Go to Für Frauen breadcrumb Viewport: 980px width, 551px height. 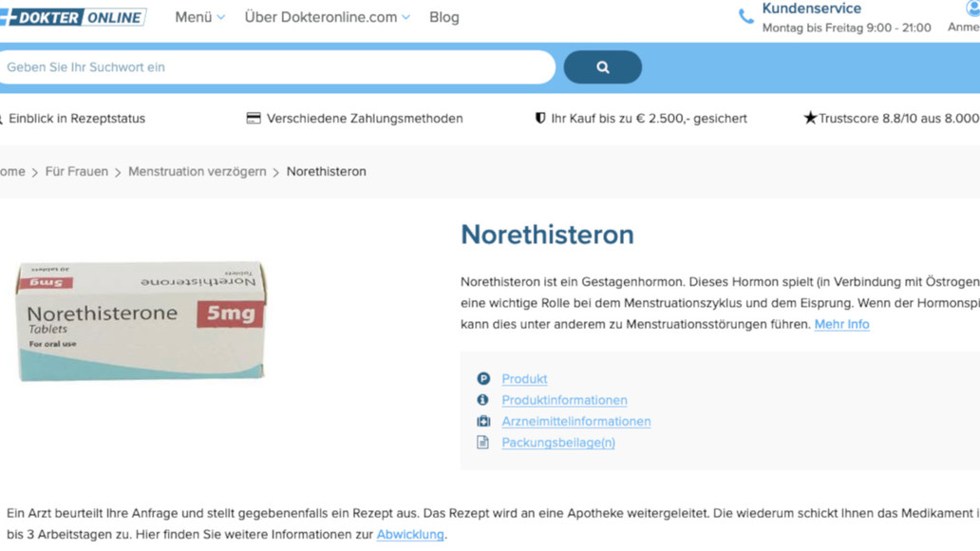(x=76, y=172)
